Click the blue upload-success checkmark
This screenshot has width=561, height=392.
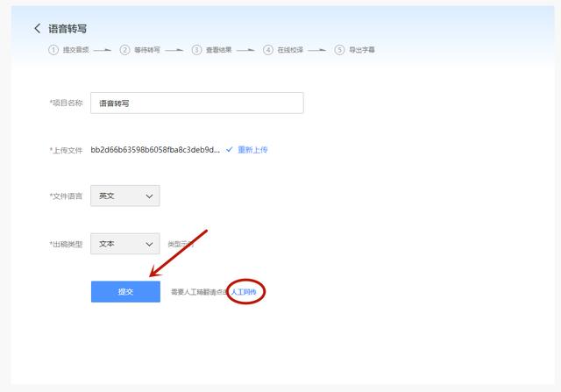click(230, 150)
